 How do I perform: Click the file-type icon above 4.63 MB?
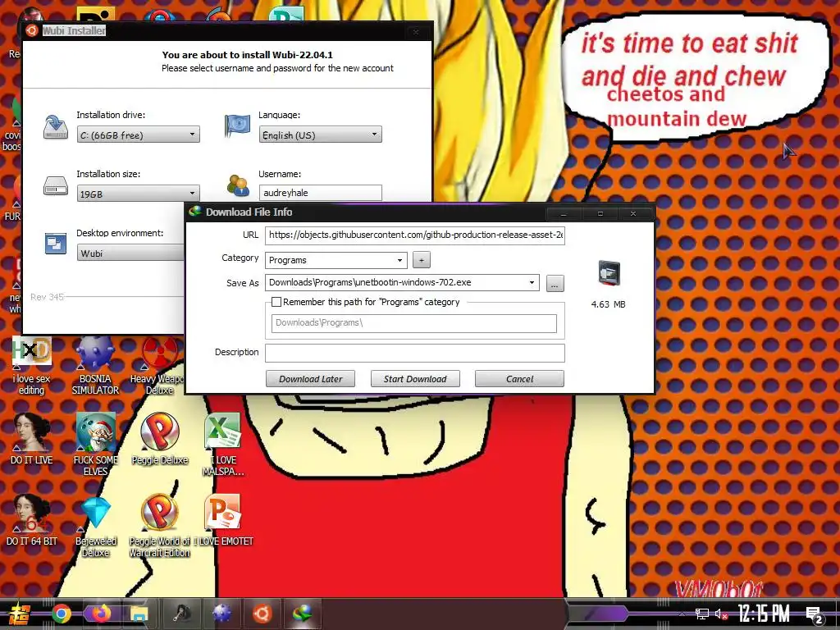click(x=609, y=272)
